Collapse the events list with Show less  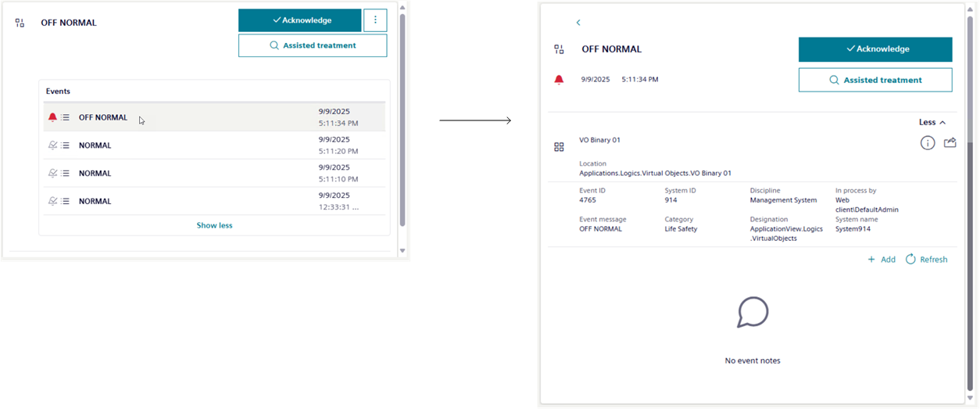pyautogui.click(x=214, y=225)
